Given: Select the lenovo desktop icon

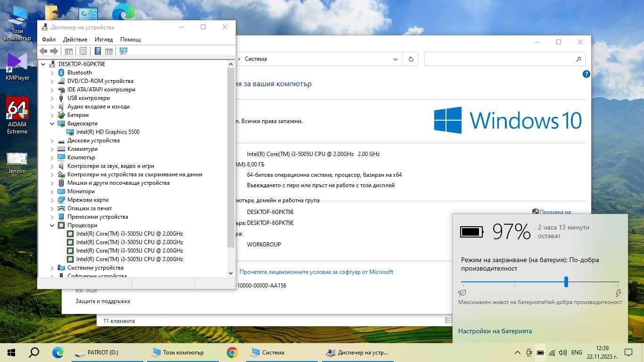Looking at the screenshot, I should point(17,163).
